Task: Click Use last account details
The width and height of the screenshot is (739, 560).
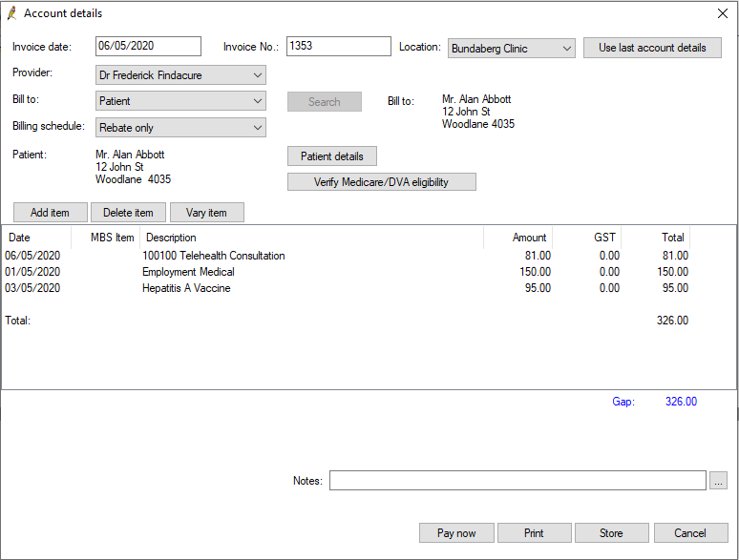Action: point(652,48)
